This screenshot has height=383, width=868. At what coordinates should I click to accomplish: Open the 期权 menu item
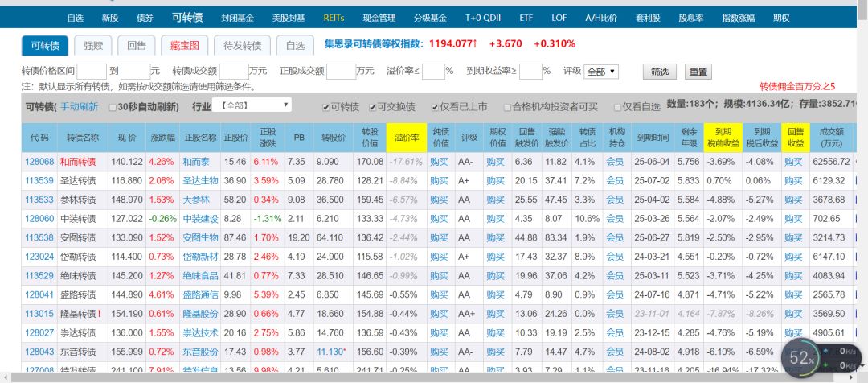(x=781, y=18)
